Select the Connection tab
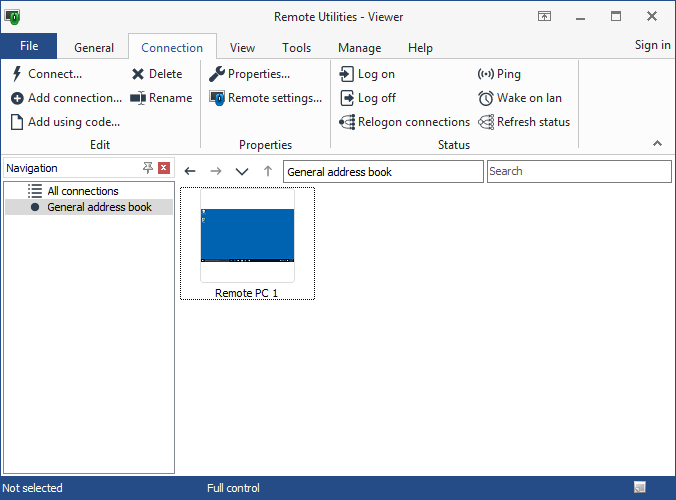The height and width of the screenshot is (500, 676). click(x=172, y=47)
